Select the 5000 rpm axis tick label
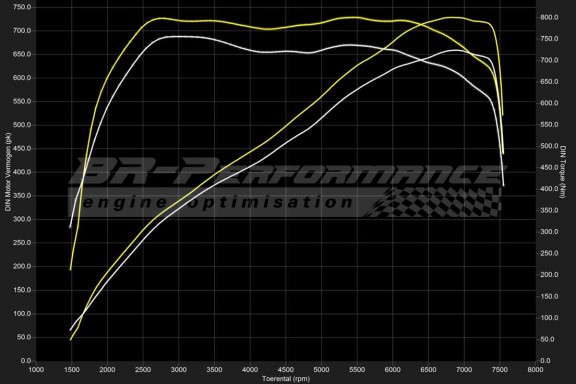 point(321,369)
